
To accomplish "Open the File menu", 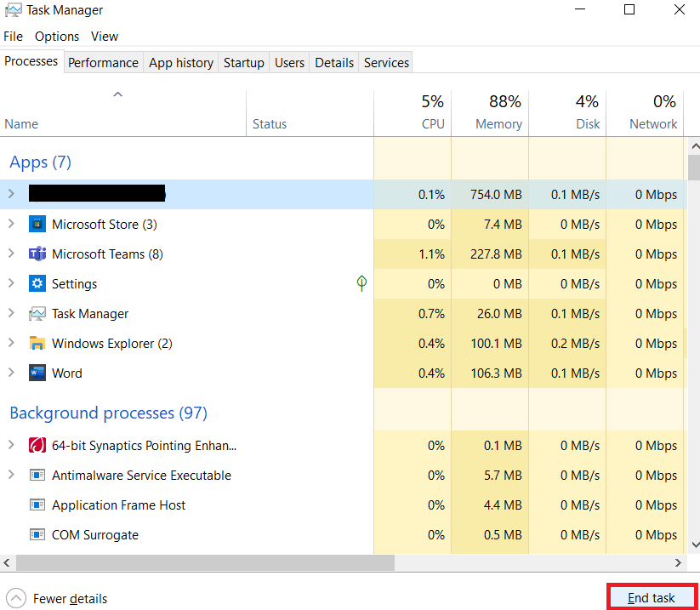I will pyautogui.click(x=13, y=37).
